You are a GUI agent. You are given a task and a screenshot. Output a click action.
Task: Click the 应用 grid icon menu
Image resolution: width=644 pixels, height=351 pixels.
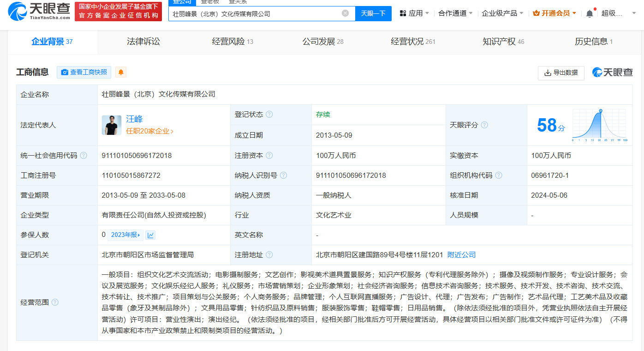pos(414,13)
